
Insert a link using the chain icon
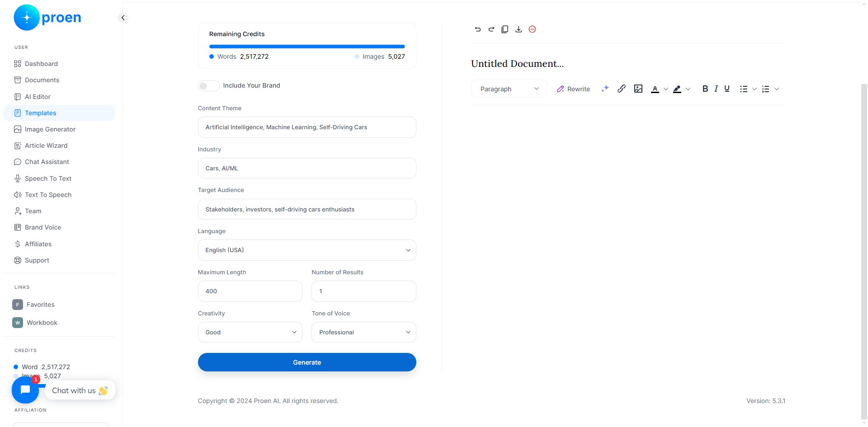[622, 89]
